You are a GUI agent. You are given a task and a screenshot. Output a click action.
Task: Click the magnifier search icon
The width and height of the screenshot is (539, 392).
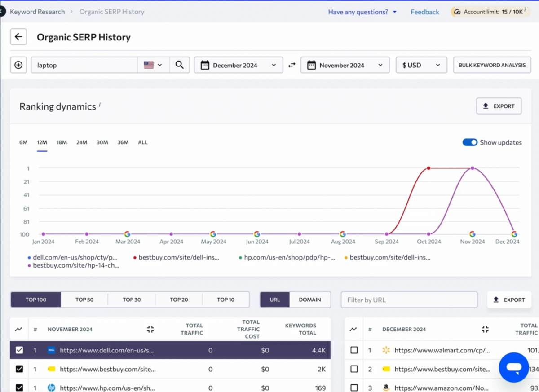click(x=180, y=65)
